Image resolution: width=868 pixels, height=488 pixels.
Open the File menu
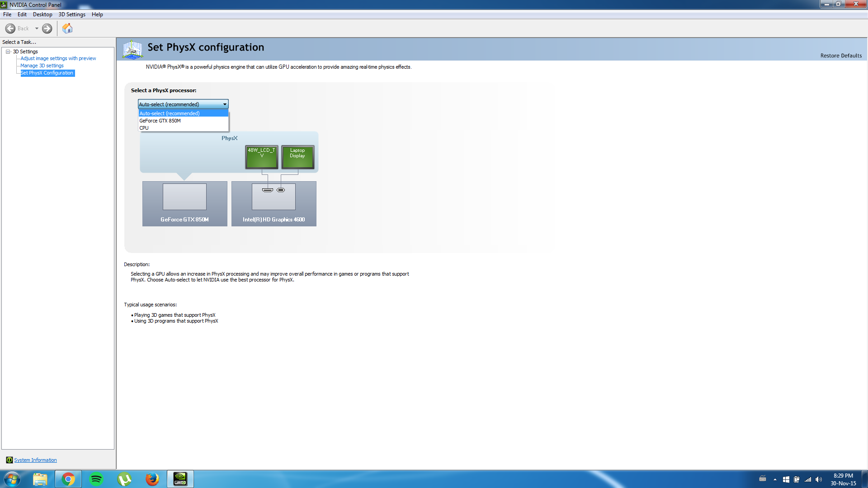[x=7, y=14]
